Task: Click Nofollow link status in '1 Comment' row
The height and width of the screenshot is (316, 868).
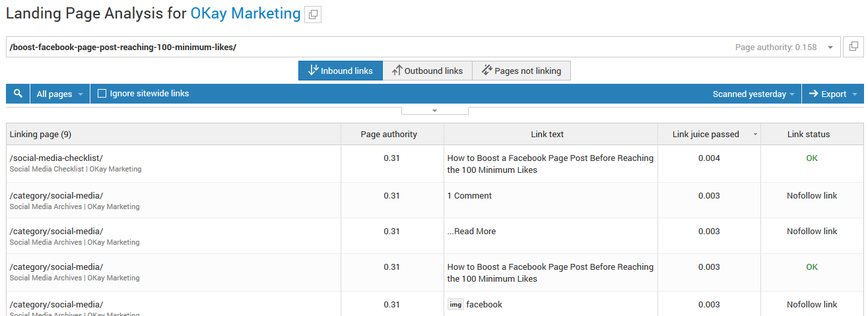Action: [x=812, y=196]
